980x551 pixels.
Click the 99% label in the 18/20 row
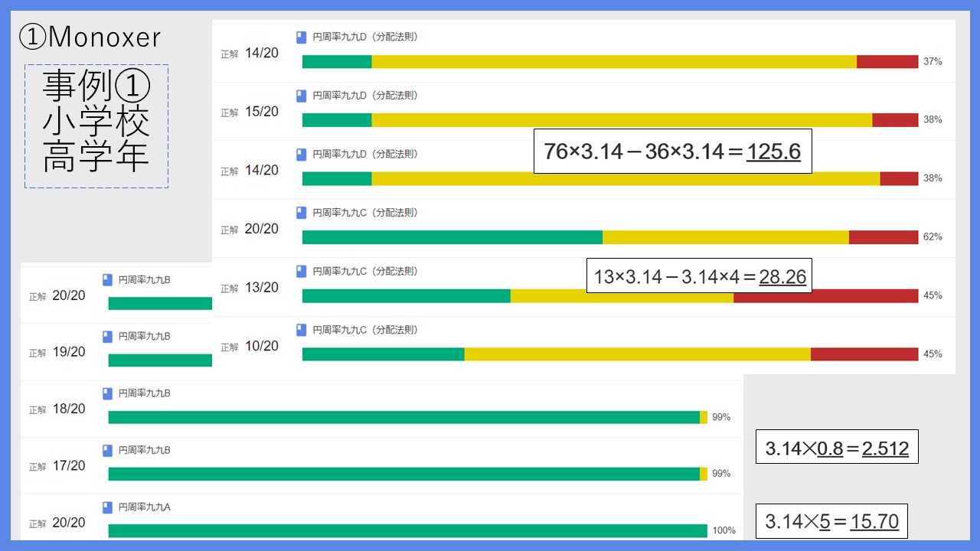point(721,417)
